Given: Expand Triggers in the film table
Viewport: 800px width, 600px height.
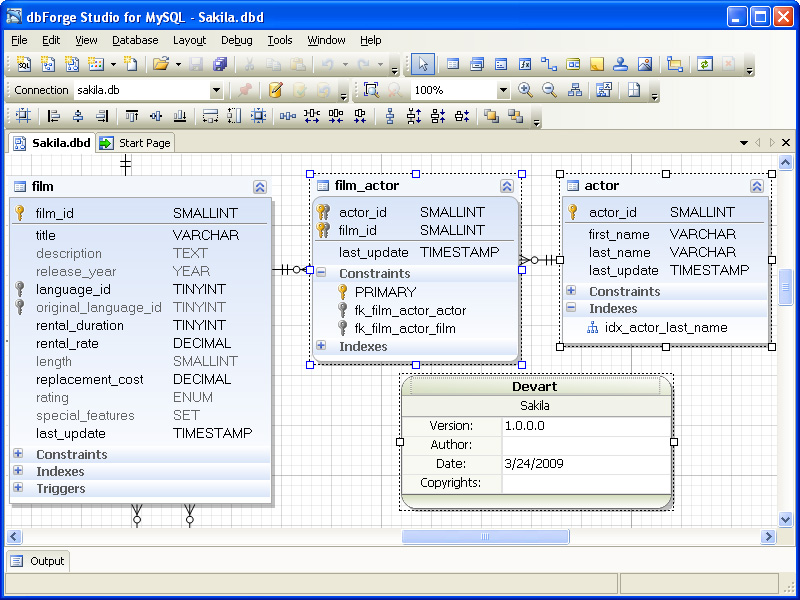Looking at the screenshot, I should [x=18, y=487].
